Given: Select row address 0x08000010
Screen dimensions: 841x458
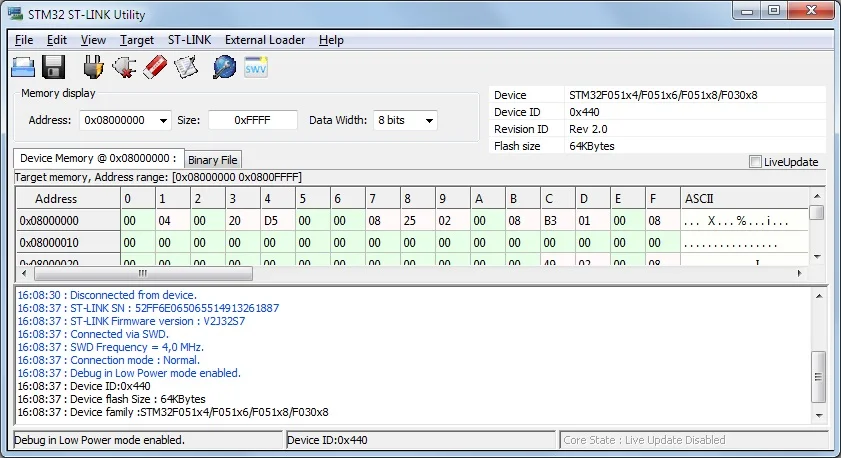Looking at the screenshot, I should pyautogui.click(x=68, y=242).
